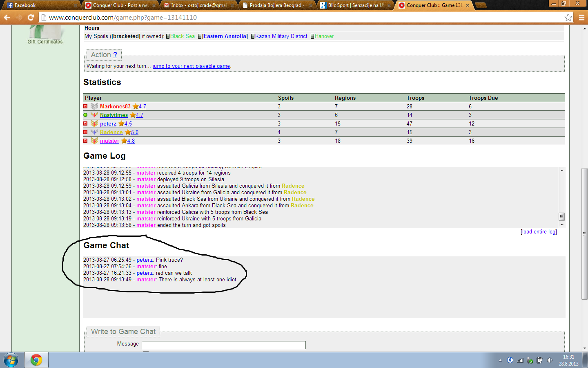Click rank icon next to Markones83
588x368 pixels.
tap(94, 106)
